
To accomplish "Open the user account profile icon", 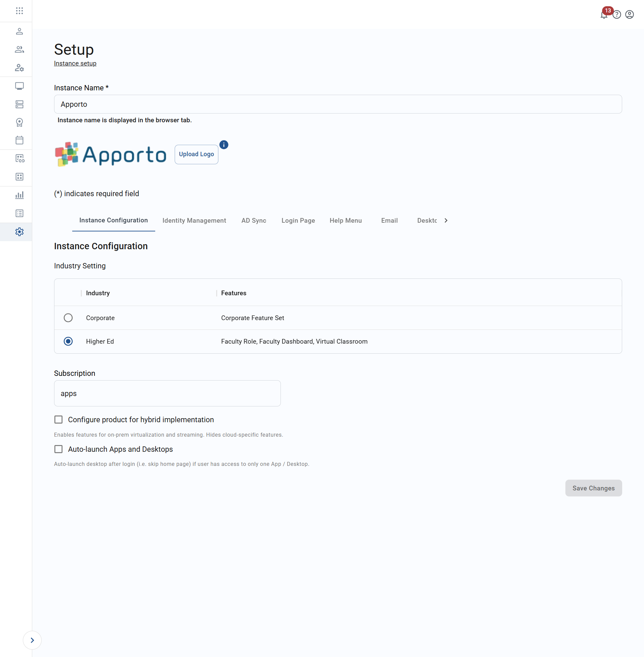I will click(x=630, y=14).
